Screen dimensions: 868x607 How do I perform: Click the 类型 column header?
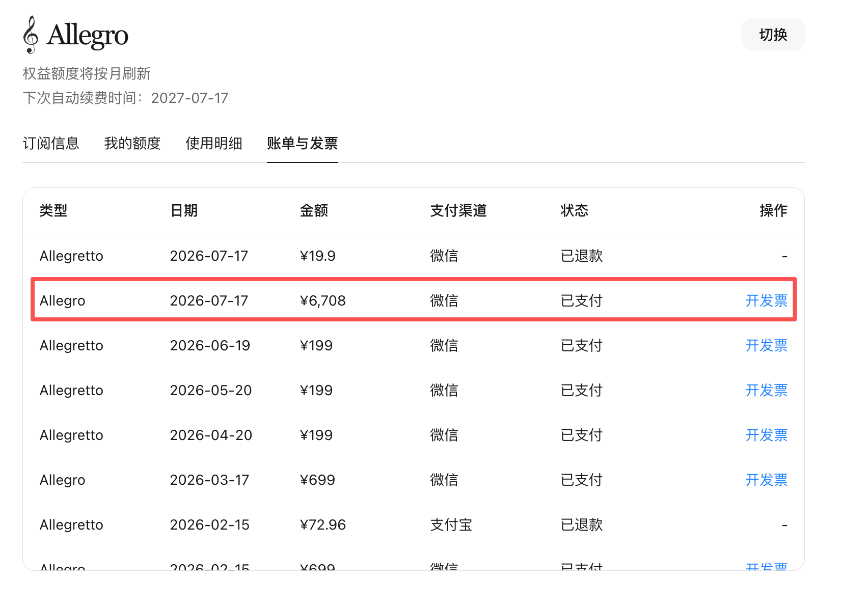(53, 210)
